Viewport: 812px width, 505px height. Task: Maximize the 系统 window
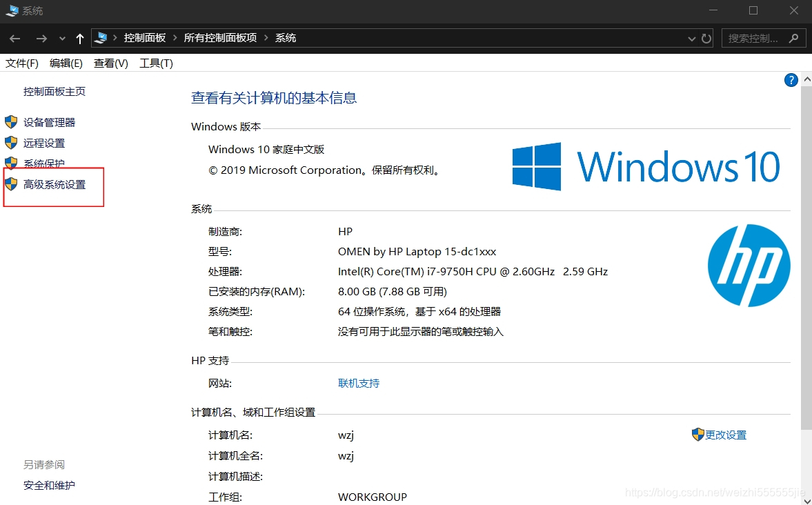[753, 10]
